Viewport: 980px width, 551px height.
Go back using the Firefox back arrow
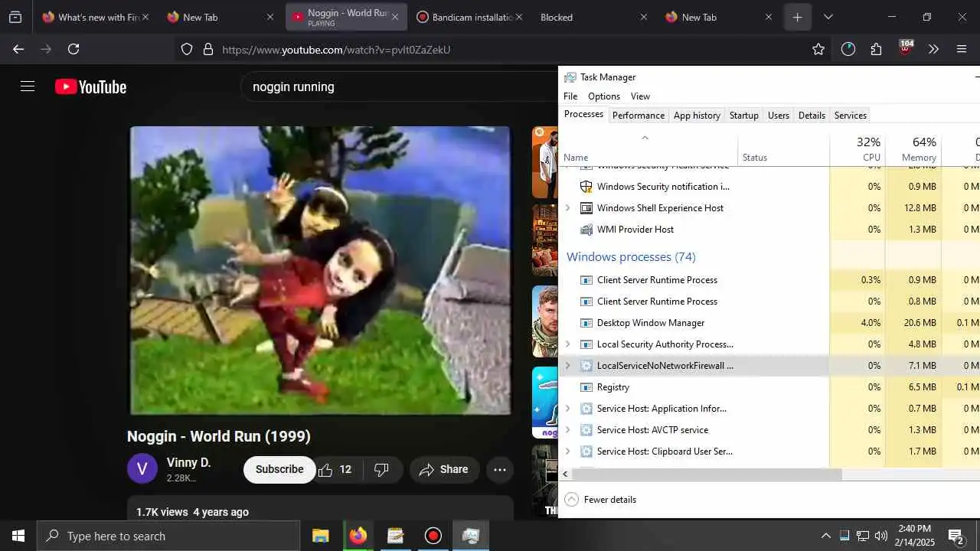coord(18,49)
